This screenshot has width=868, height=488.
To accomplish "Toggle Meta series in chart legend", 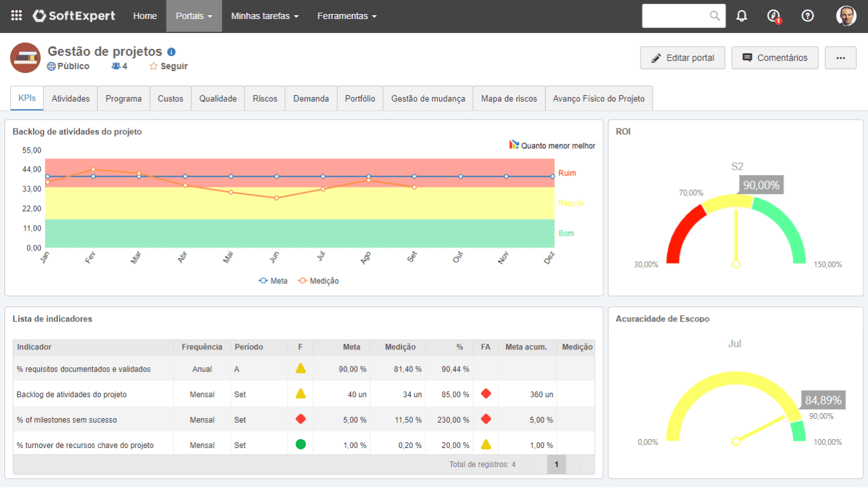I will click(x=273, y=281).
